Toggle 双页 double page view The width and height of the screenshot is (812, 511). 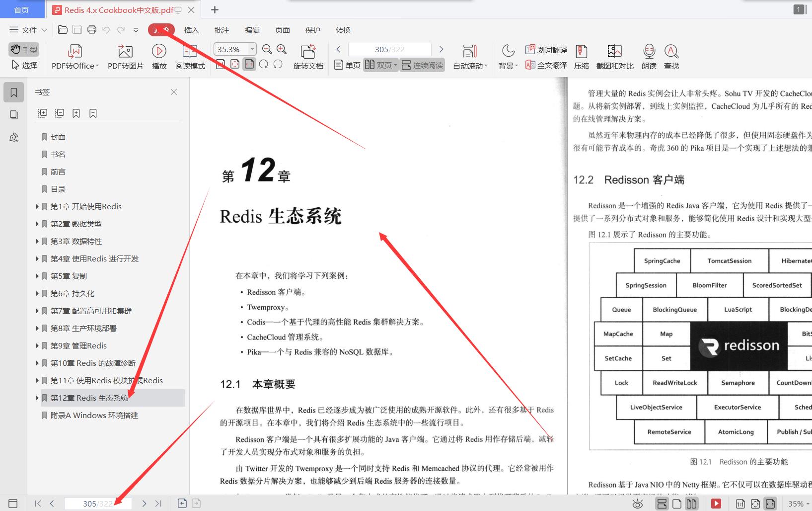tap(380, 65)
